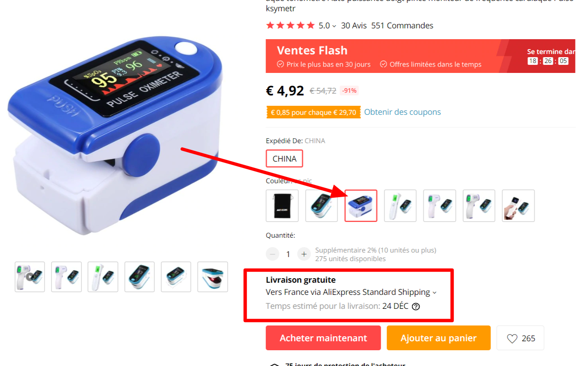Select the hand-holding thermometer color variant
This screenshot has width=588, height=366.
[x=518, y=206]
